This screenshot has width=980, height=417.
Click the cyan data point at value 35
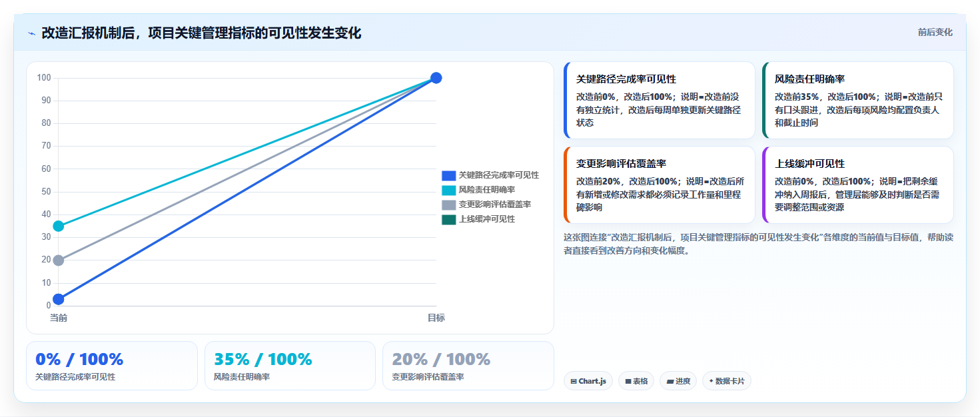[x=59, y=226]
